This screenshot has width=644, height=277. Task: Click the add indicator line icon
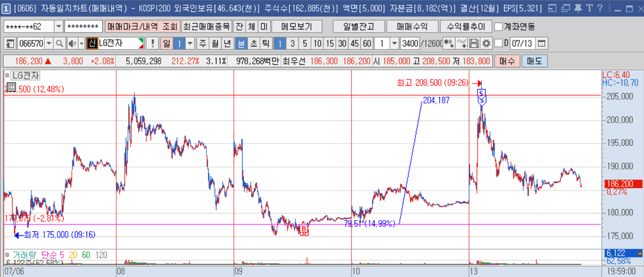click(x=462, y=43)
